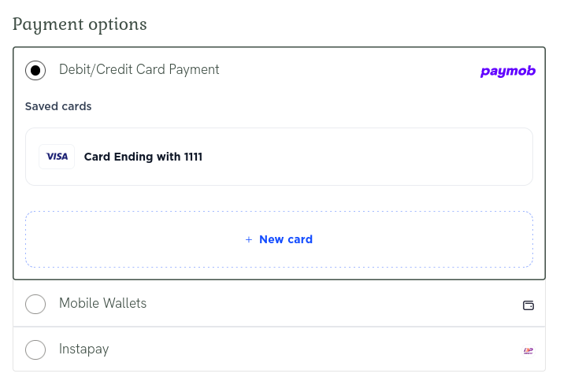Click the Debit/Credit Card Payment label

(139, 70)
